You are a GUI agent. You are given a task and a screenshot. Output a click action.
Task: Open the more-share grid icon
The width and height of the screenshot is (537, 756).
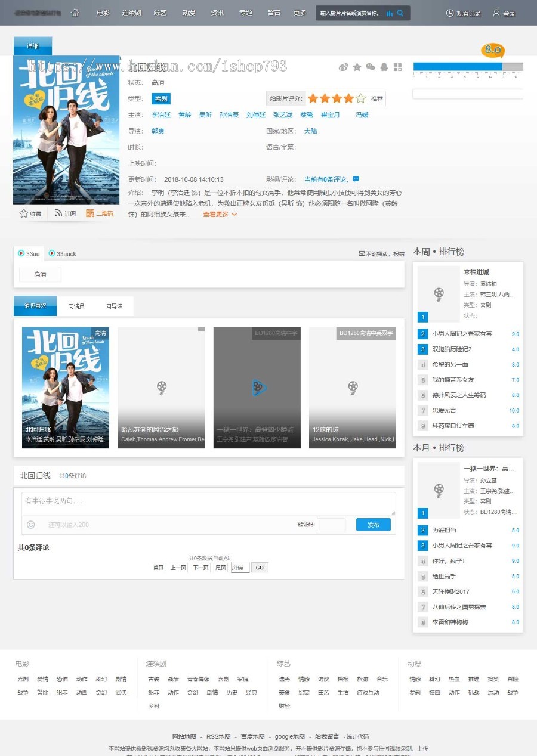tap(398, 67)
